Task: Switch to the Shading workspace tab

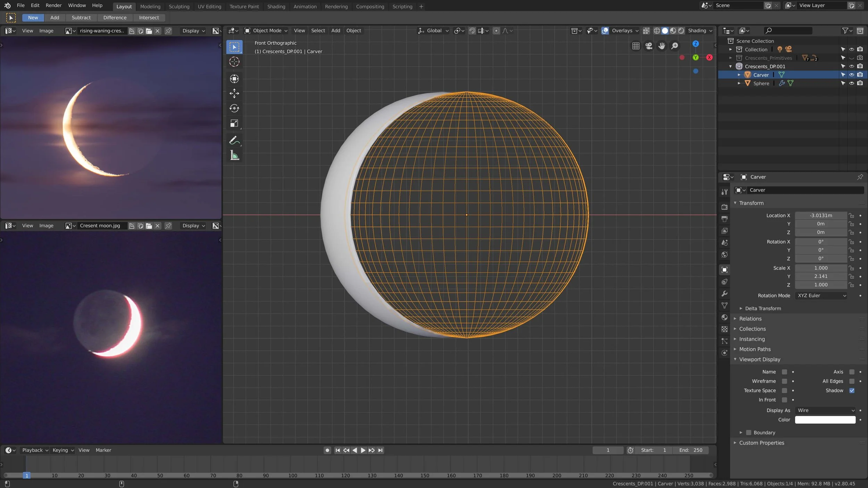Action: pyautogui.click(x=276, y=6)
